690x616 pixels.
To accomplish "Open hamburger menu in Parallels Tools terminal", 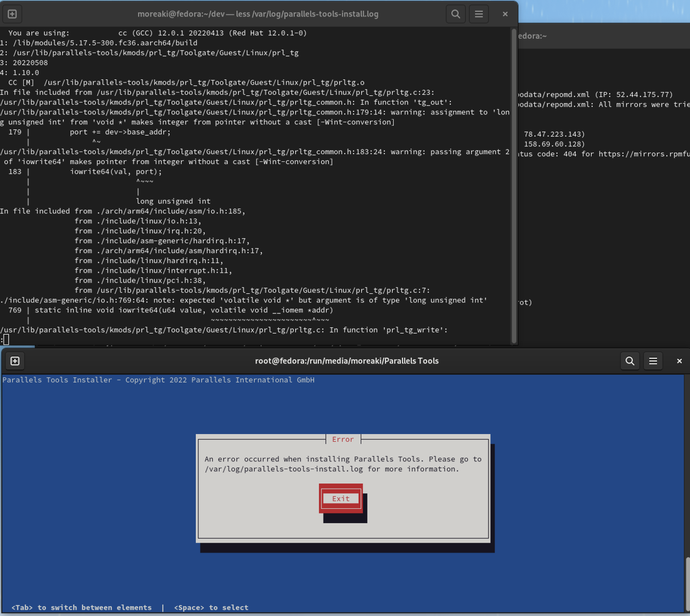I will [x=653, y=361].
